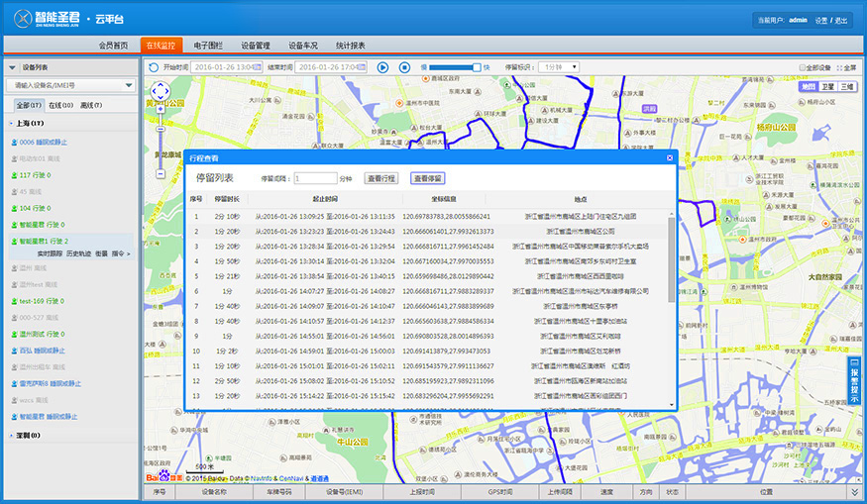Open the 电子围栏 menu tab

pos(207,46)
